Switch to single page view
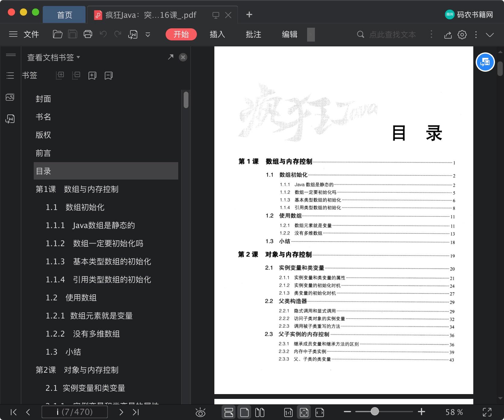This screenshot has height=420, width=504. pyautogui.click(x=244, y=412)
